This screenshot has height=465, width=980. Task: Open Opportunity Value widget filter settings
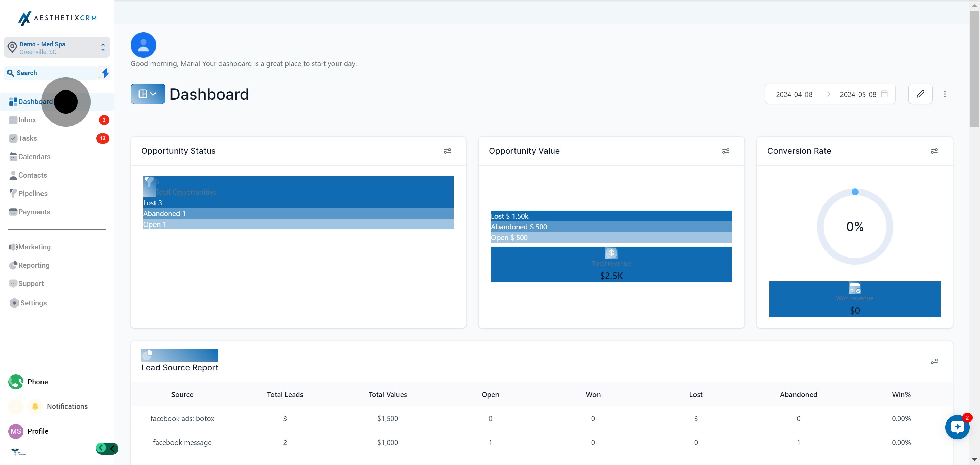[x=725, y=151]
